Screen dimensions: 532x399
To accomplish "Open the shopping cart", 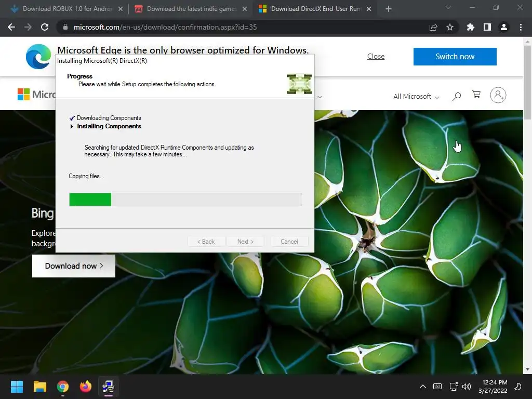I will click(x=476, y=95).
